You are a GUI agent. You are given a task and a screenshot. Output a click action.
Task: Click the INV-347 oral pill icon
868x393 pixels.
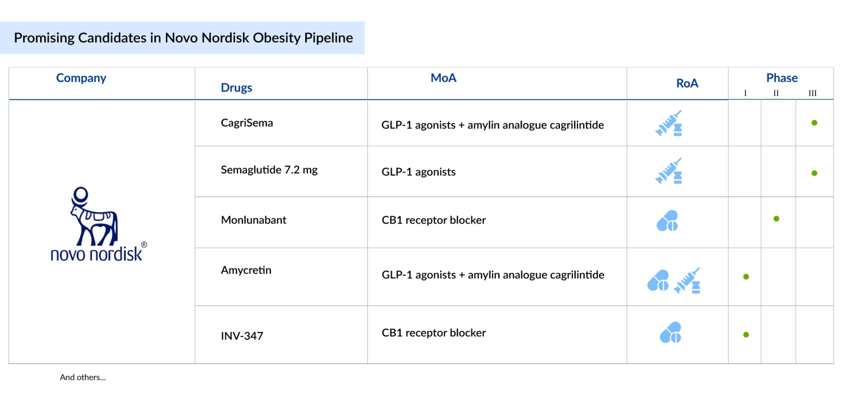point(671,333)
